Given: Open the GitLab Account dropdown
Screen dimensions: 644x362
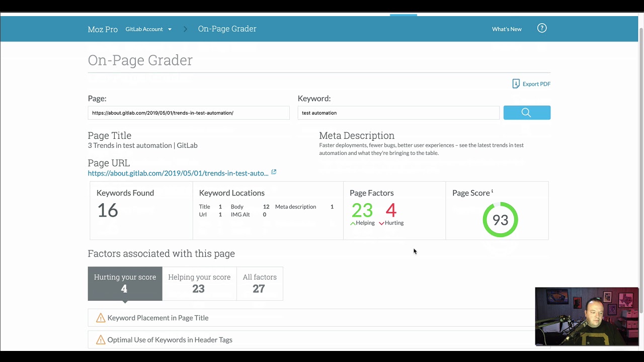Looking at the screenshot, I should point(148,29).
